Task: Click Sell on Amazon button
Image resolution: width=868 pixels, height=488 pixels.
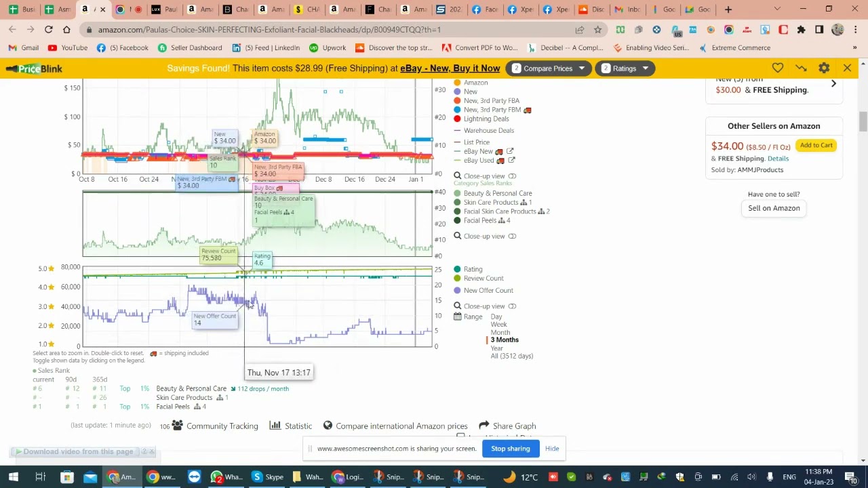Action: [x=774, y=208]
